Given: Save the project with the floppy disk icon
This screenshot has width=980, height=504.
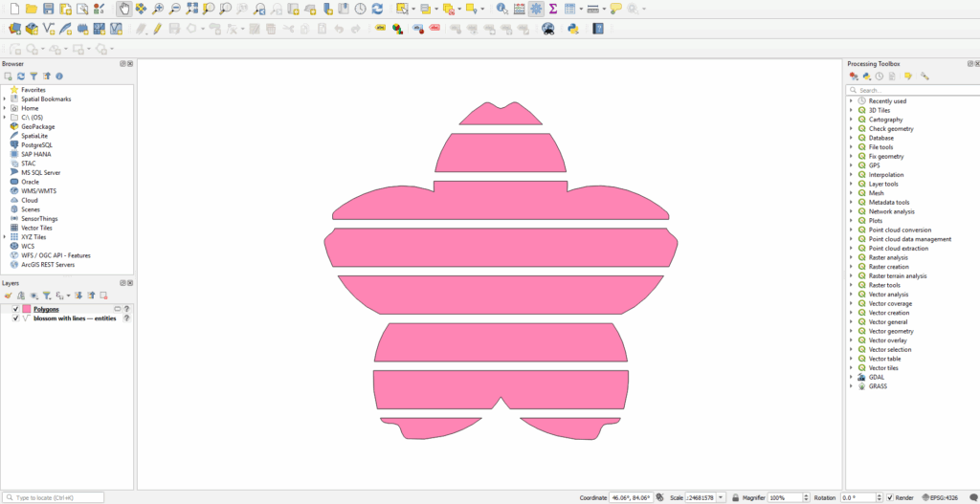Looking at the screenshot, I should 48,9.
